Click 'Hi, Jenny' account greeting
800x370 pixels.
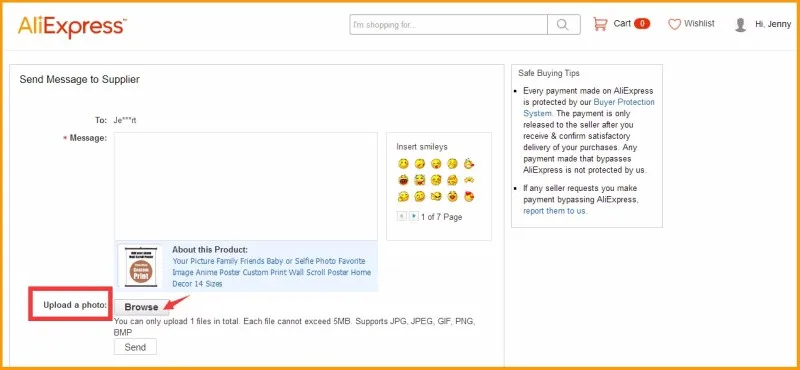click(773, 24)
